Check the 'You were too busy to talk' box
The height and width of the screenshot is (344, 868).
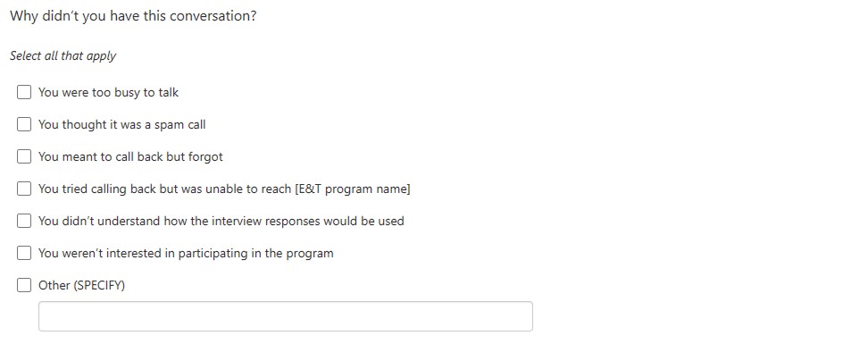click(x=24, y=92)
